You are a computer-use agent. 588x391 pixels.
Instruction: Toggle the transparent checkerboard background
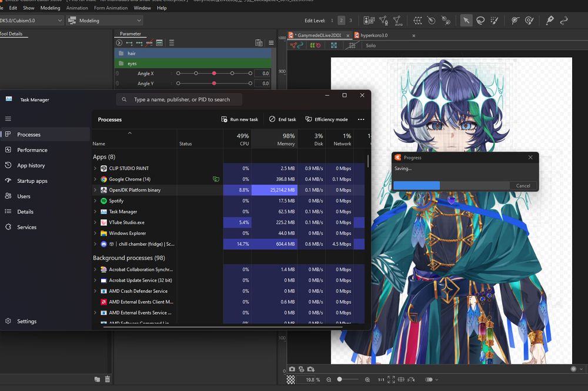[x=291, y=380]
